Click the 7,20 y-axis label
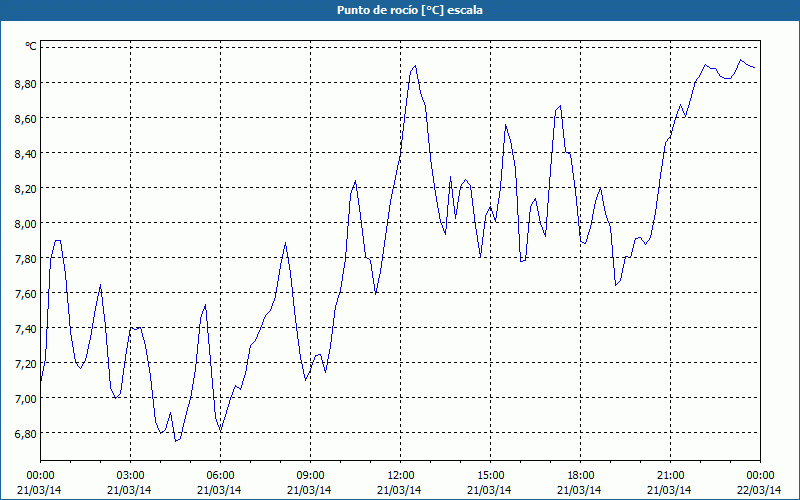 coord(26,363)
